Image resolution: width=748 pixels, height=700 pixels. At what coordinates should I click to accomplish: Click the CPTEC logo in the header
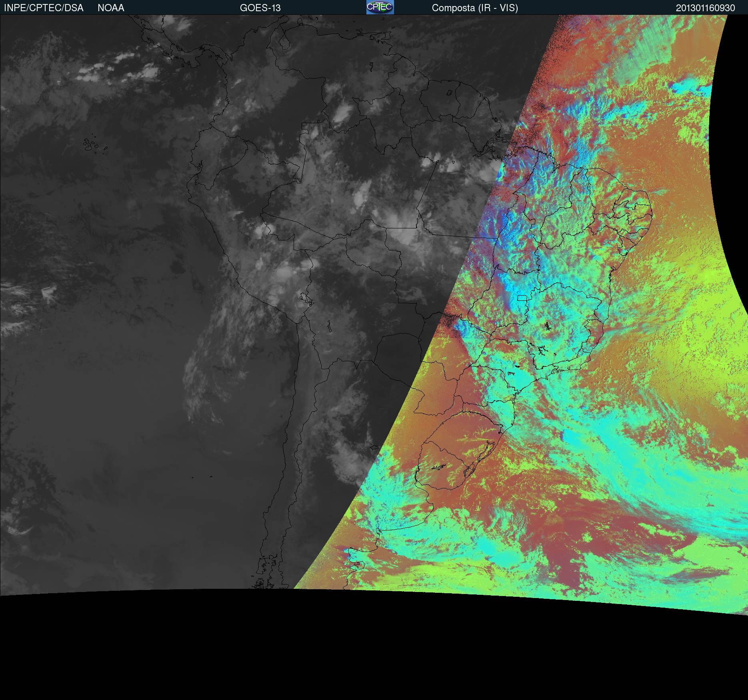click(380, 7)
